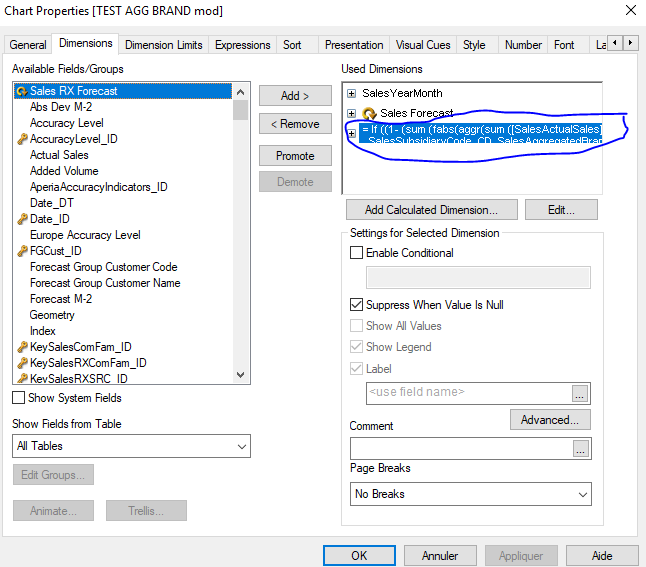The height and width of the screenshot is (567, 646).
Task: Open the label expression editor ellipsis button
Action: (x=580, y=394)
